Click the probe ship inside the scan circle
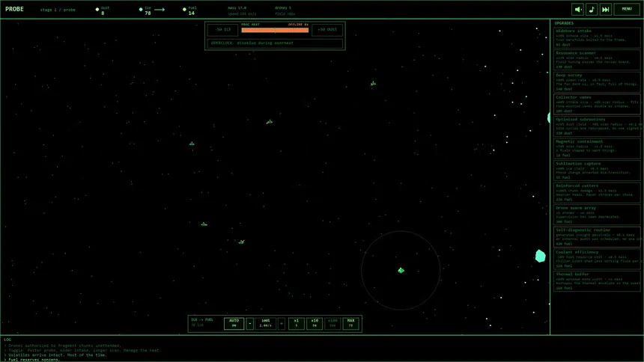Screen dimensions: 644x362 (401, 270)
